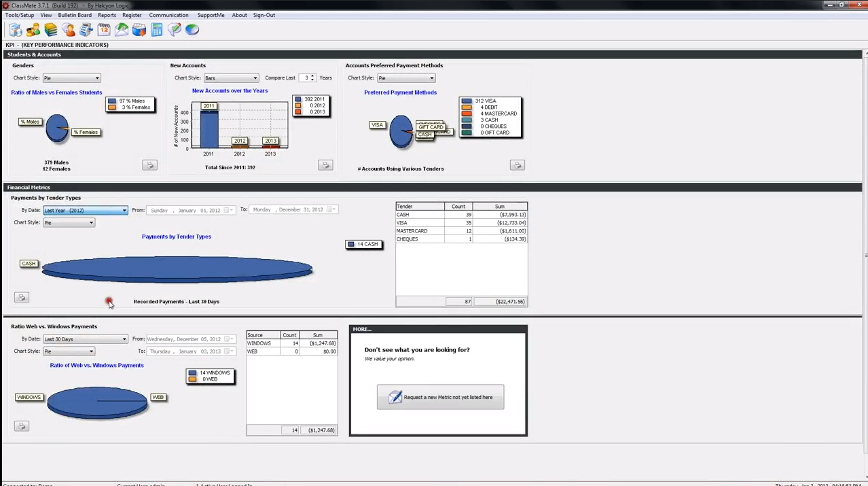Open the Chart Style dropdown under Genders
The image size is (868, 486).
pos(71,77)
